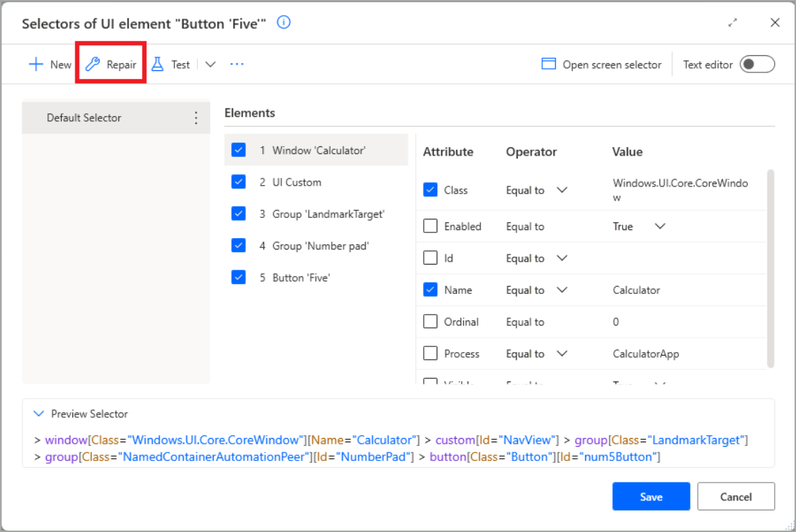Add a new selector with the New button
The height and width of the screenshot is (532, 796).
(x=49, y=64)
